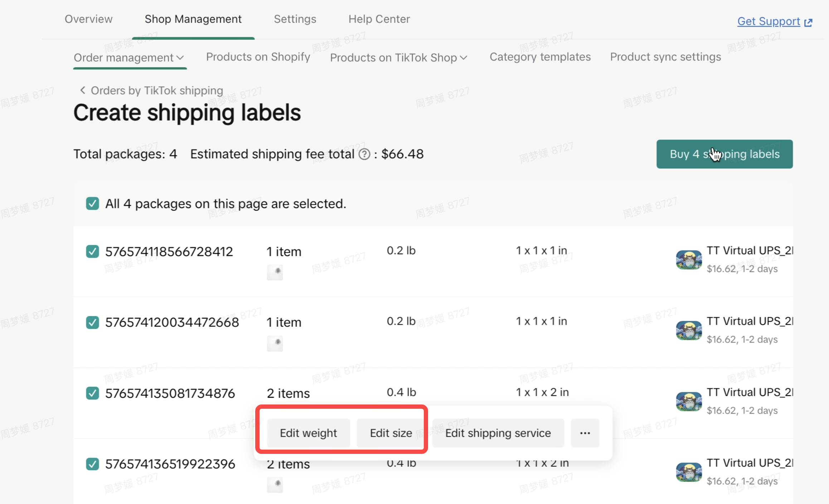Viewport: 829px width, 504px height.
Task: Open the three-dots more actions menu
Action: tap(585, 433)
